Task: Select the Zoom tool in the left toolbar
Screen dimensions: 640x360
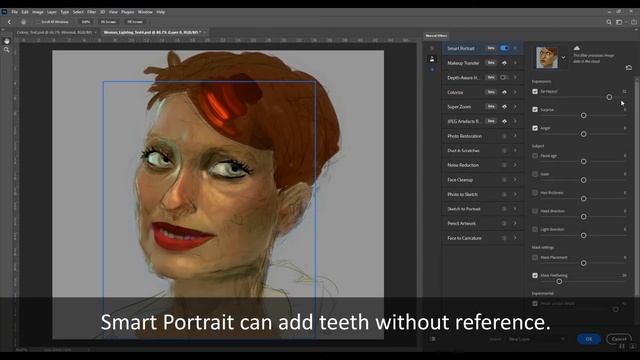Action: 7,50
